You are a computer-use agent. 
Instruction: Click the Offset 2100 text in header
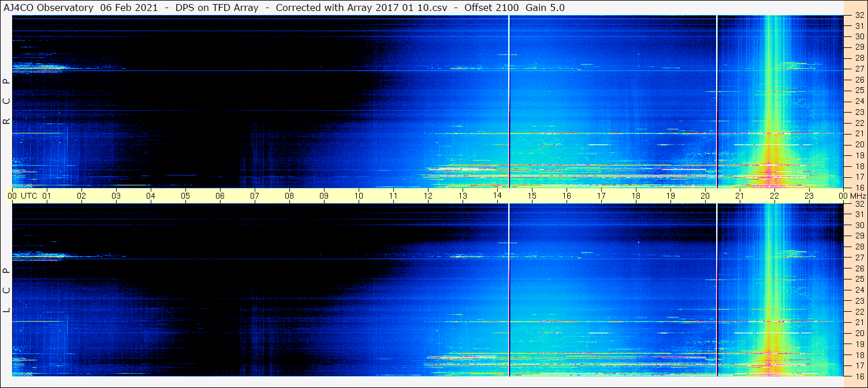(491, 8)
